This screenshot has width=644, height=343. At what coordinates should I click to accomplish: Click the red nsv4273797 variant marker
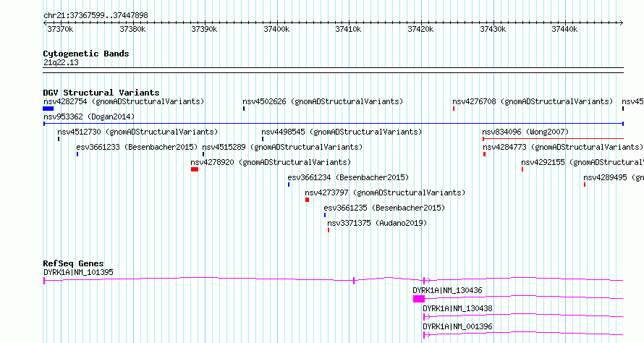[308, 200]
